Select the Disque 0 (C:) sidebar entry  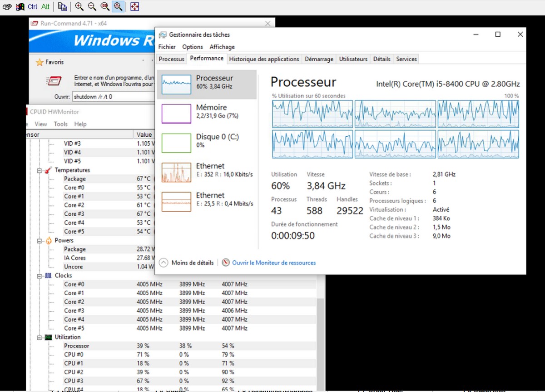coord(207,143)
